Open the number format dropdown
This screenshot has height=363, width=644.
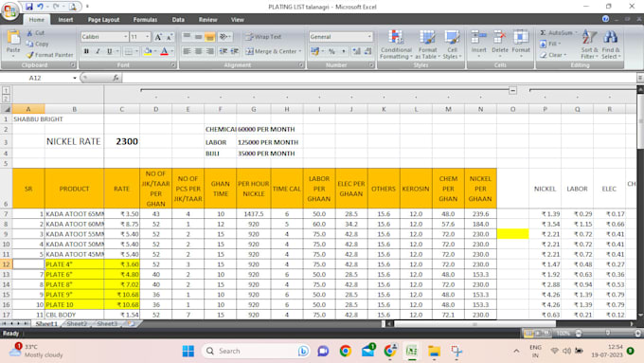(369, 37)
